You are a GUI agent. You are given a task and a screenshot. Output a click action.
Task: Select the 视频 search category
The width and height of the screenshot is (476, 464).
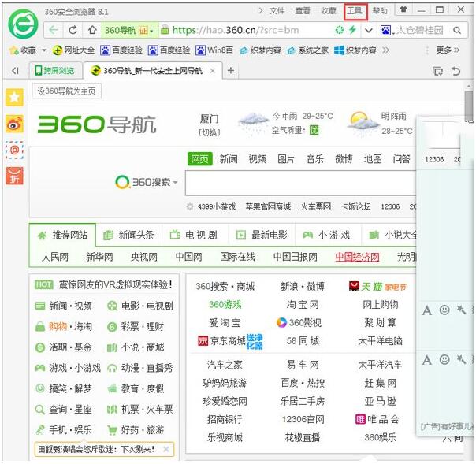click(x=258, y=159)
